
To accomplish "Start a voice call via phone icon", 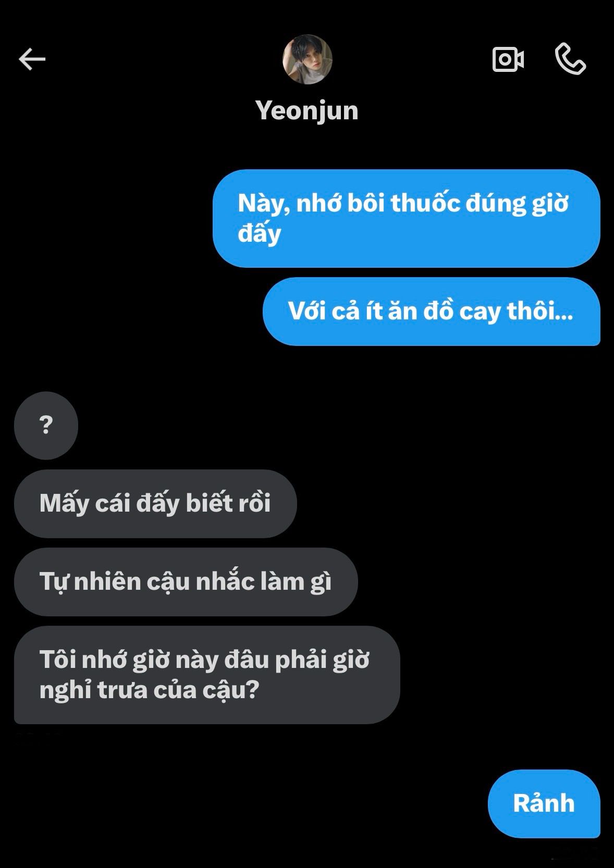I will pyautogui.click(x=570, y=59).
